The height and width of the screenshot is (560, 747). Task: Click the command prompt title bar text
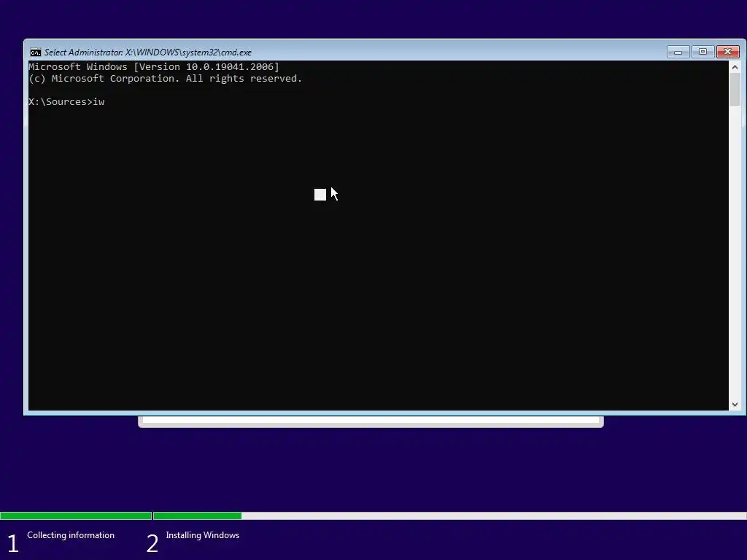(147, 52)
